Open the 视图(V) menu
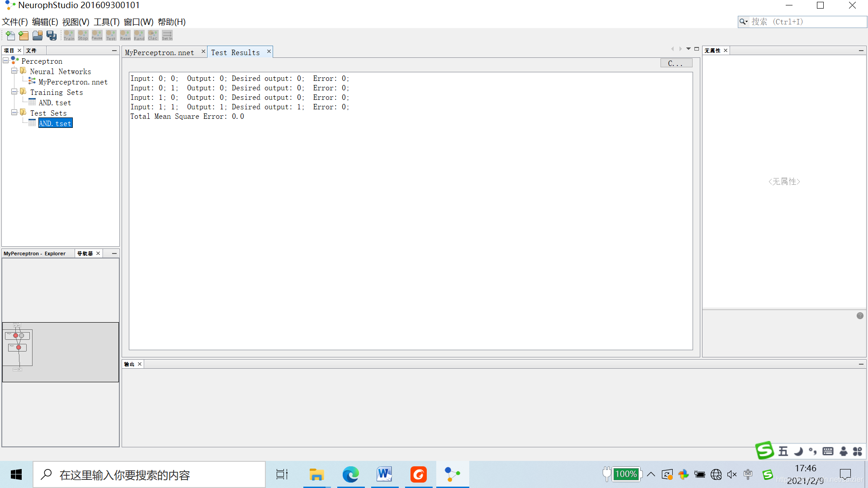Screen dimensions: 868x488 (75, 22)
